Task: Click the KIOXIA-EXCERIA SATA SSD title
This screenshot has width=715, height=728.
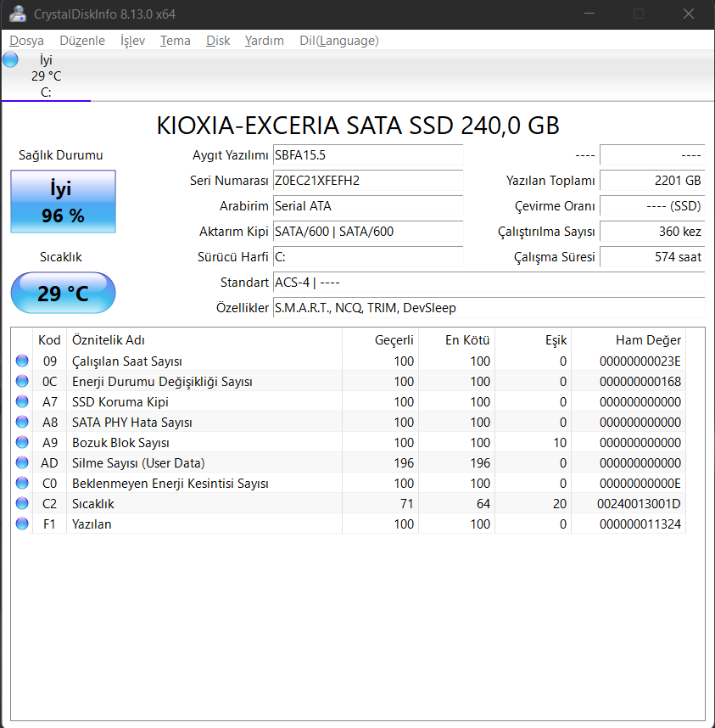Action: pyautogui.click(x=358, y=126)
